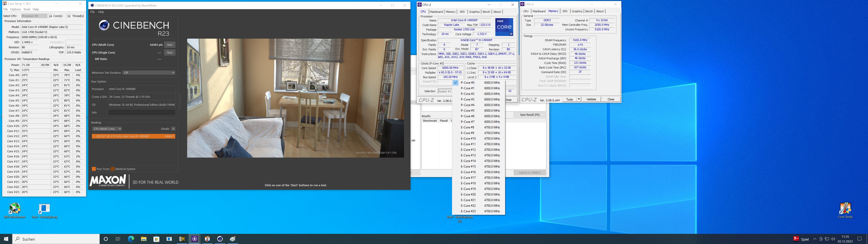868x244 pixels.
Task: Open Core Temp Tools menu
Action: tap(27, 9)
